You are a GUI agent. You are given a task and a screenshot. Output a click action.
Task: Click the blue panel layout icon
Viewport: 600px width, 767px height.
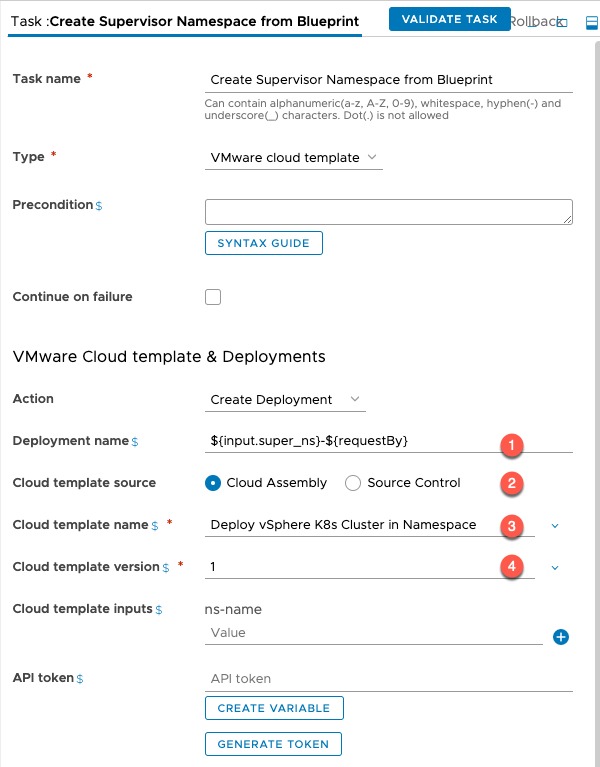(592, 23)
